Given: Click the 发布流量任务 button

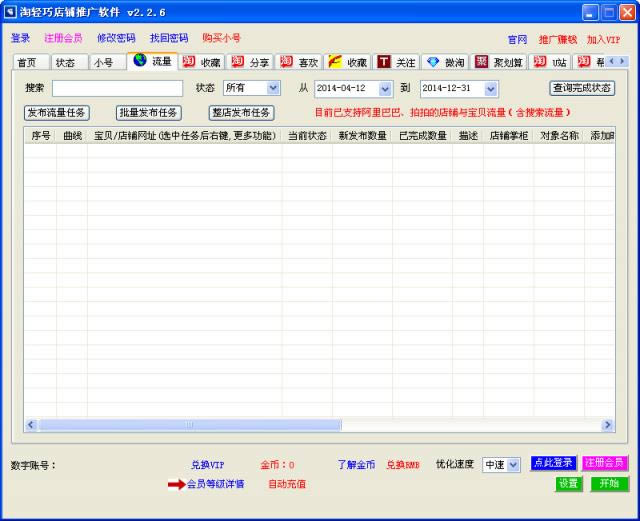Looking at the screenshot, I should point(57,113).
